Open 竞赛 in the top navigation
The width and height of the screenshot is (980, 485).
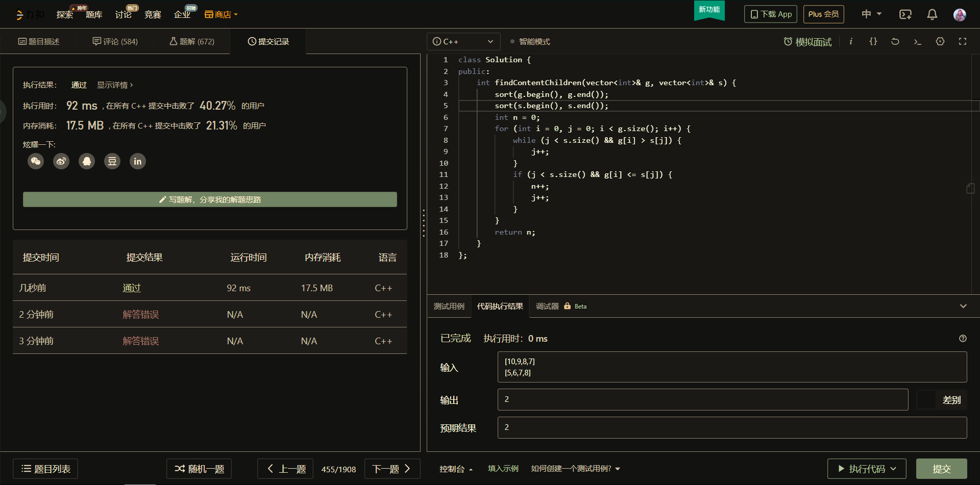coord(153,14)
